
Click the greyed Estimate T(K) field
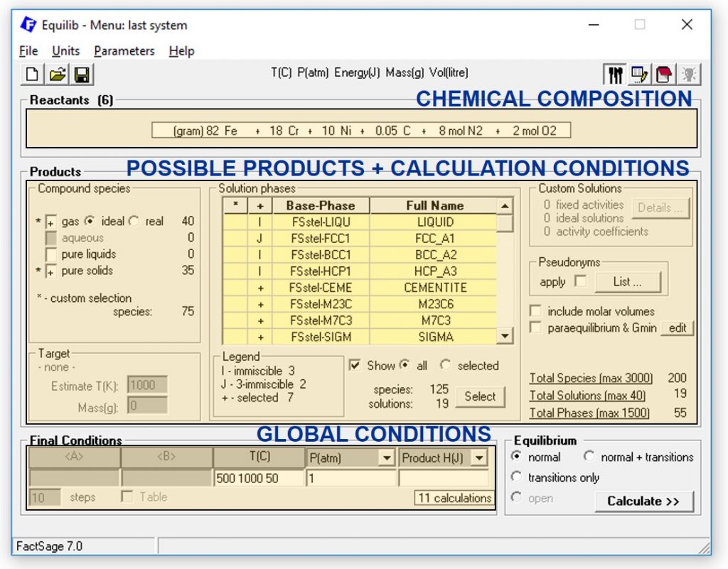pos(147,385)
